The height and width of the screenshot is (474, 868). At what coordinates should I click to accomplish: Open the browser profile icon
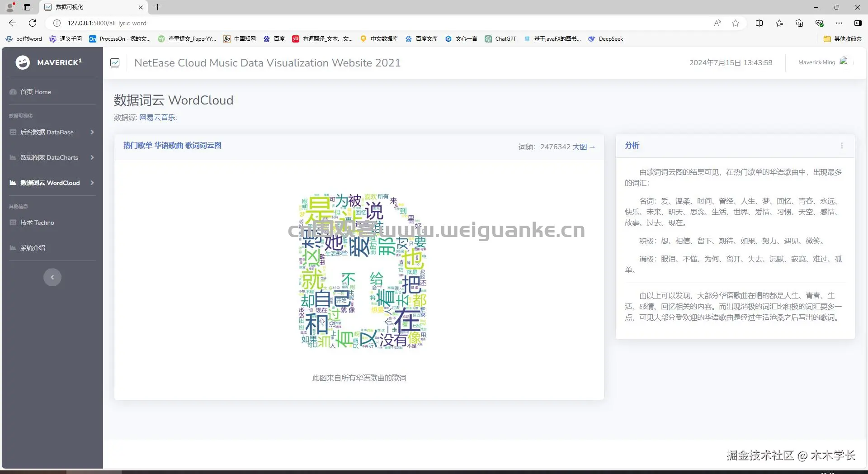(10, 7)
